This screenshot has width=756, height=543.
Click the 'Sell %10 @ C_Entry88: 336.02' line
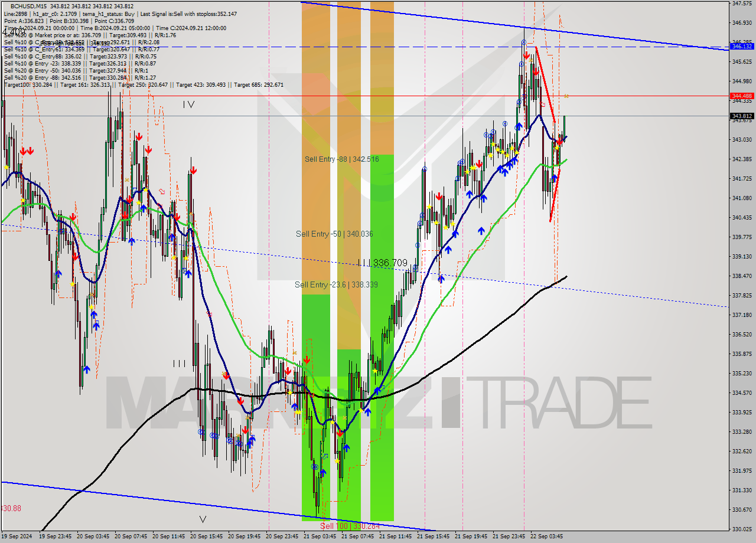(x=80, y=57)
